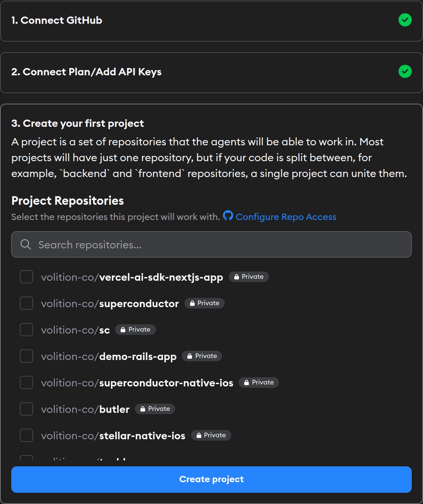Click lock icon on superconductor Private badge
The height and width of the screenshot is (504, 423).
click(x=192, y=303)
